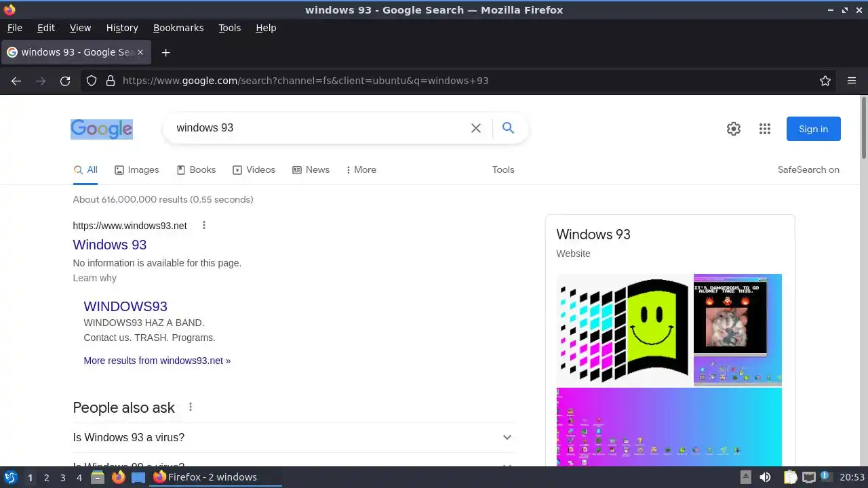This screenshot has width=868, height=488.
Task: Open the Tools search options
Action: 503,169
